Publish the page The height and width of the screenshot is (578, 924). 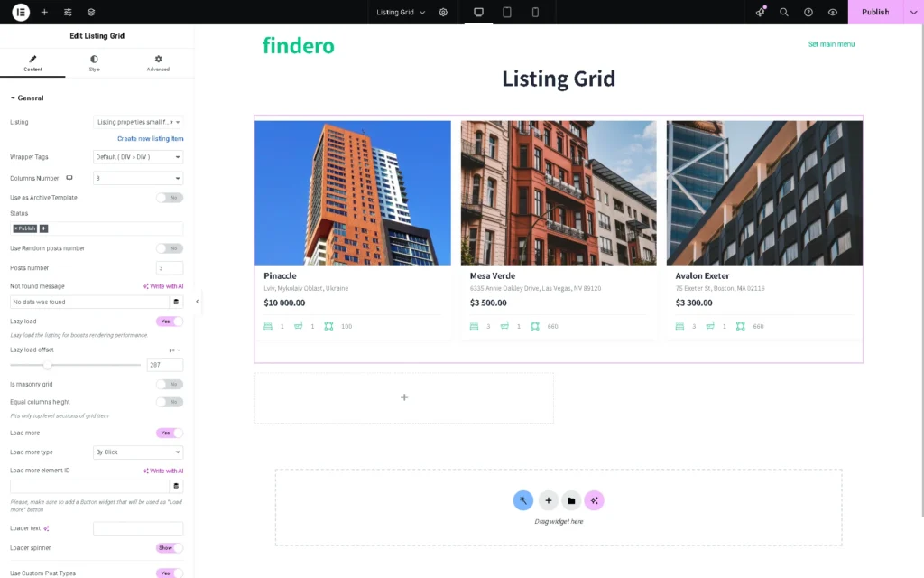(x=875, y=12)
